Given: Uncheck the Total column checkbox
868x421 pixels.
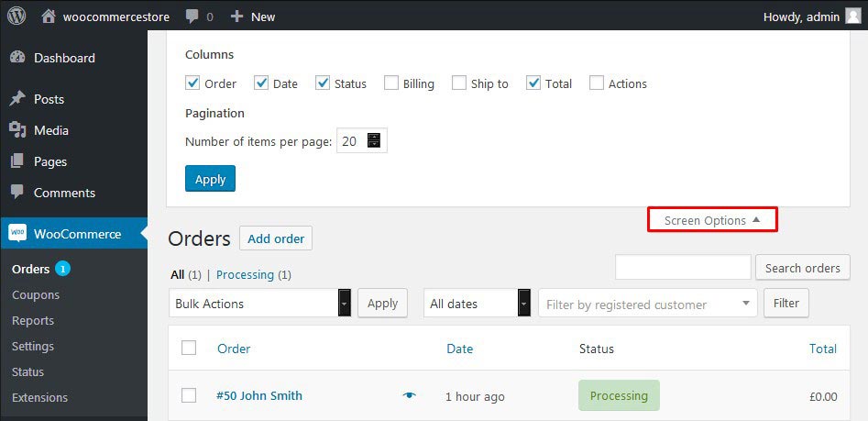Looking at the screenshot, I should point(533,83).
